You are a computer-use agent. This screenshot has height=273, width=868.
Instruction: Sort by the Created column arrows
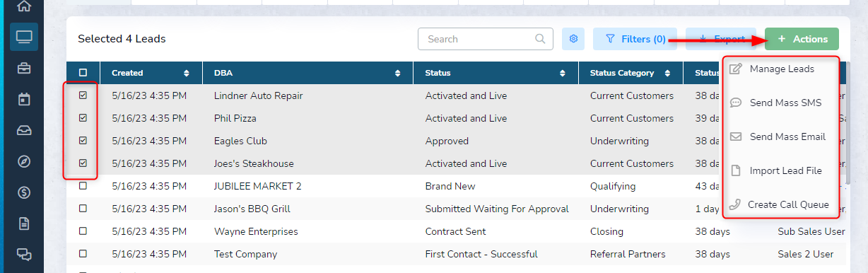(187, 73)
